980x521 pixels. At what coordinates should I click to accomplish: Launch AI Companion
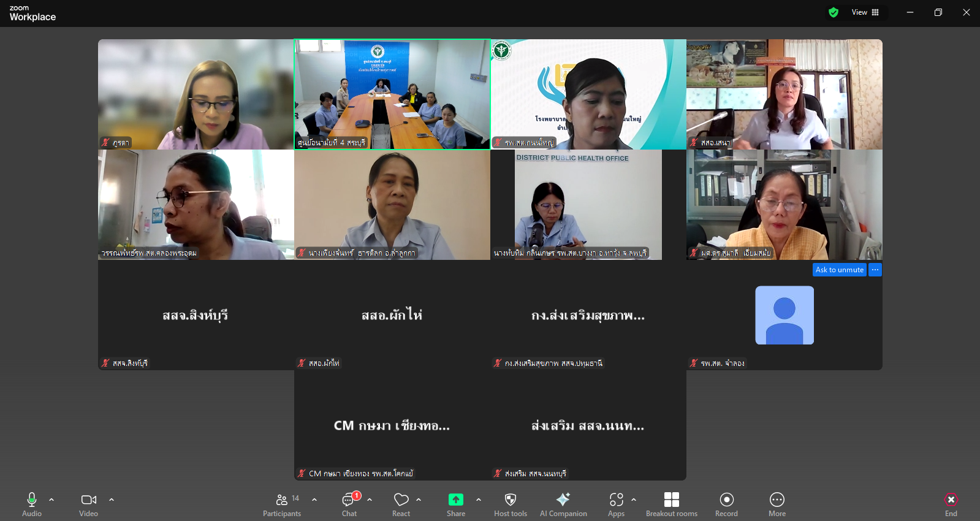[x=563, y=504]
